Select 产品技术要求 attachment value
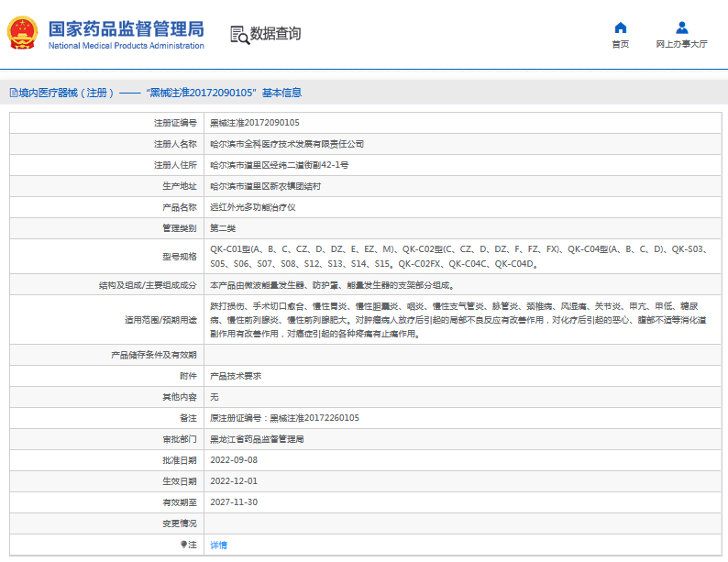The image size is (728, 562). click(x=236, y=376)
